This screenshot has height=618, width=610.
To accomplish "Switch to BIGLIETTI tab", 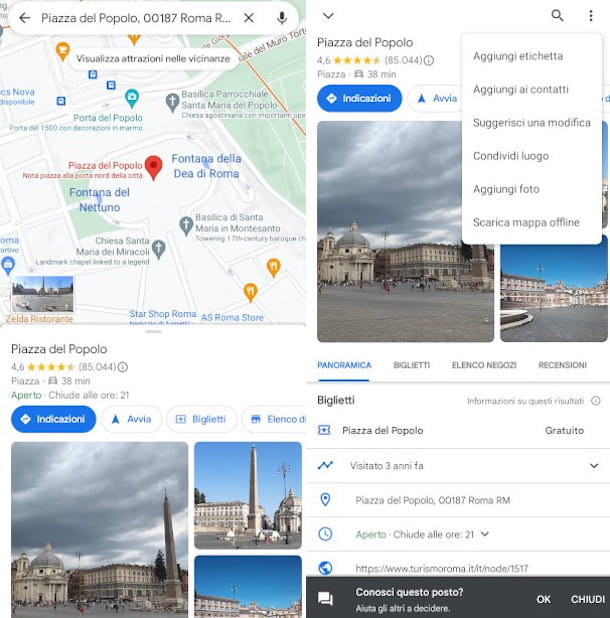I will click(411, 365).
